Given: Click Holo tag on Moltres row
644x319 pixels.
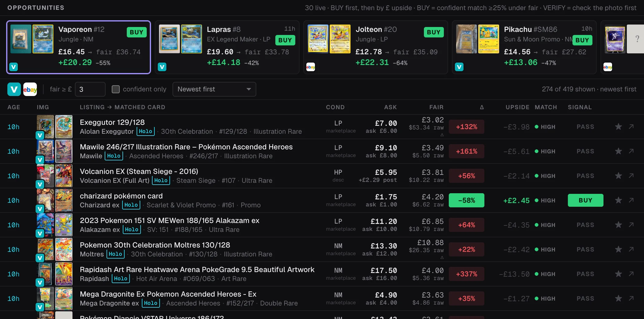Looking at the screenshot, I should coord(115,254).
